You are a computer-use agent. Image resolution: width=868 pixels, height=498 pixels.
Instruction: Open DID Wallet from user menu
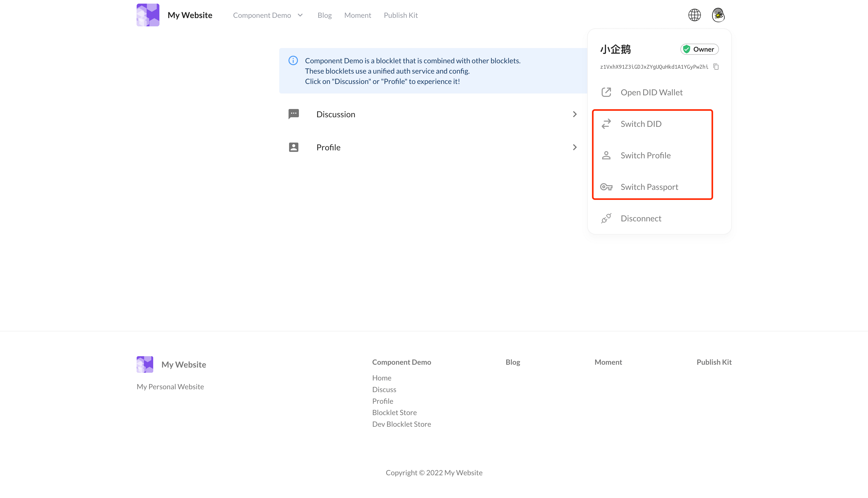(651, 92)
